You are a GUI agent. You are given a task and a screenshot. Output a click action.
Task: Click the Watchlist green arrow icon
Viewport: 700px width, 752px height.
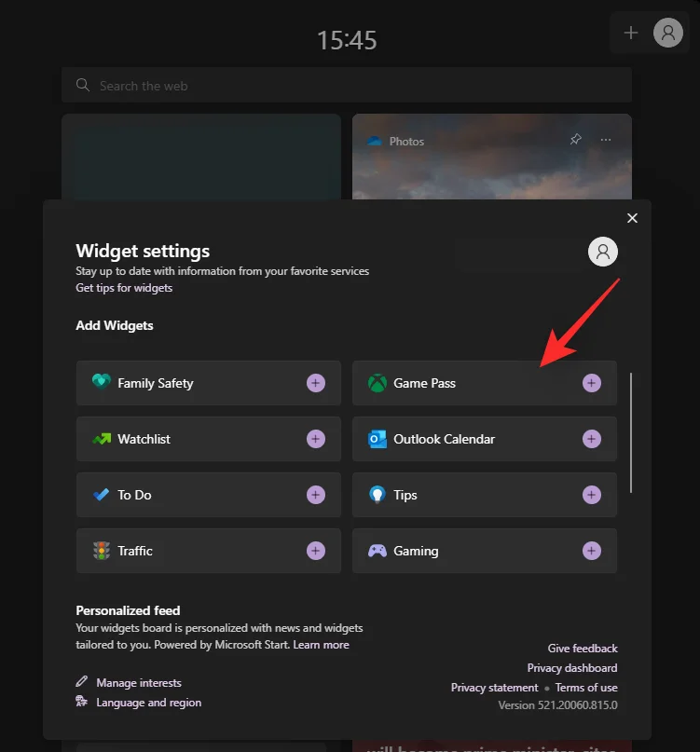(102, 438)
